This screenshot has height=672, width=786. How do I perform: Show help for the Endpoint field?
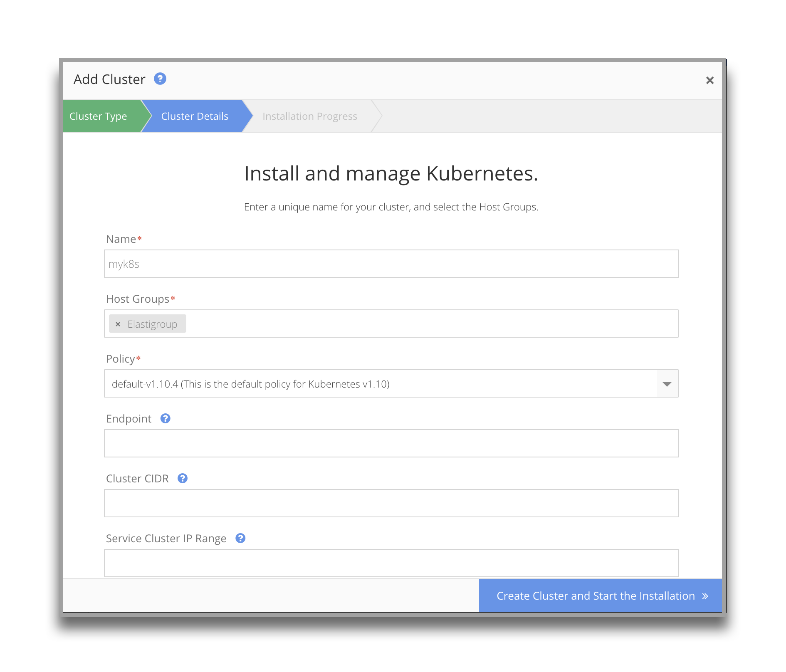pos(166,418)
